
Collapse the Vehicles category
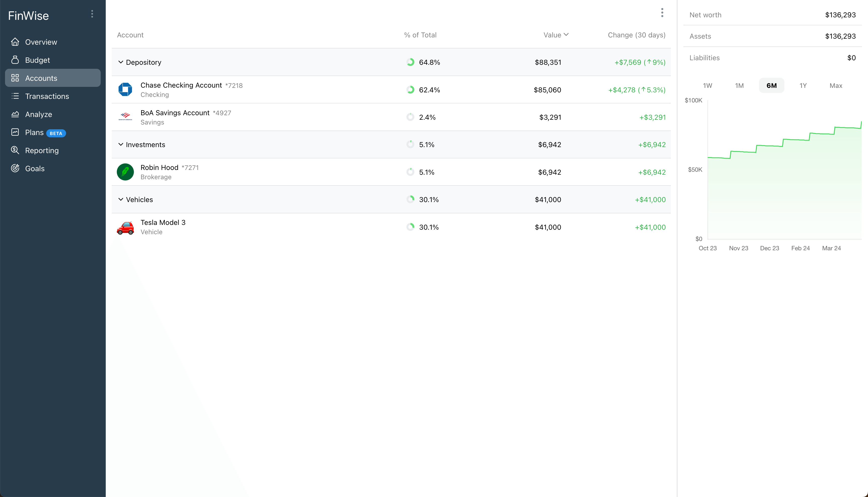[121, 199]
